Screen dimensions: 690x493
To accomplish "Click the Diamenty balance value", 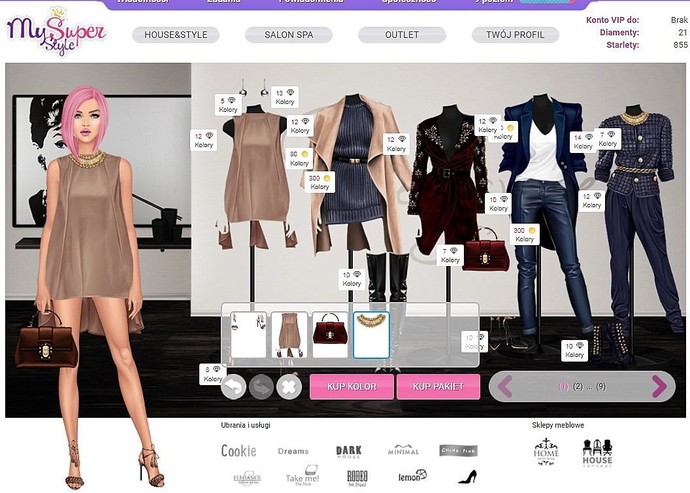I will tap(683, 32).
